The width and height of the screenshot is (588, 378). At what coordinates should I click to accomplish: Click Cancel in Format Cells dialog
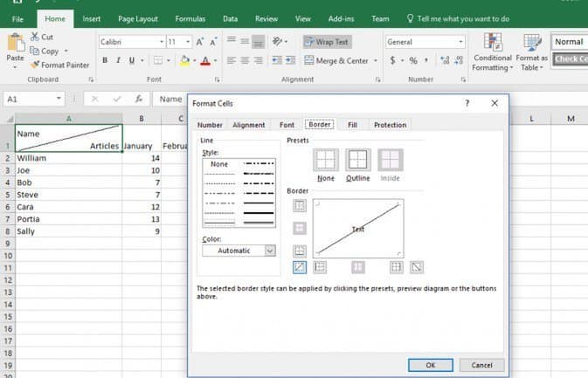pos(482,365)
